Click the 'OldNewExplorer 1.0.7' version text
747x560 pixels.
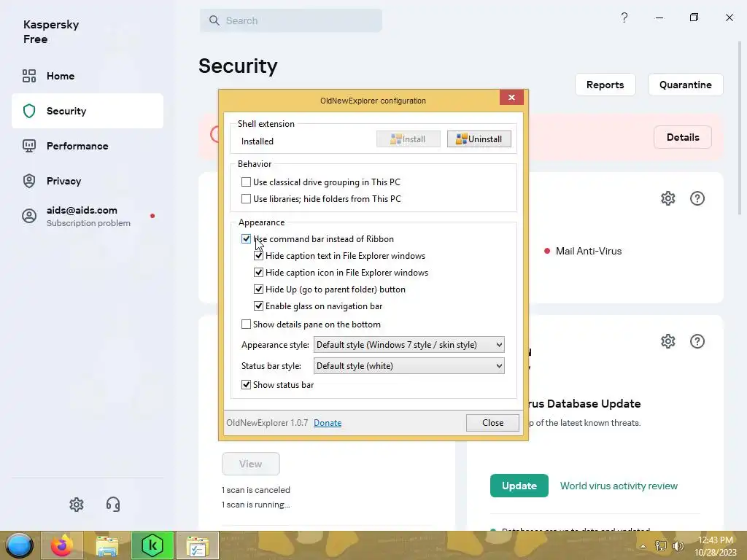pos(267,423)
